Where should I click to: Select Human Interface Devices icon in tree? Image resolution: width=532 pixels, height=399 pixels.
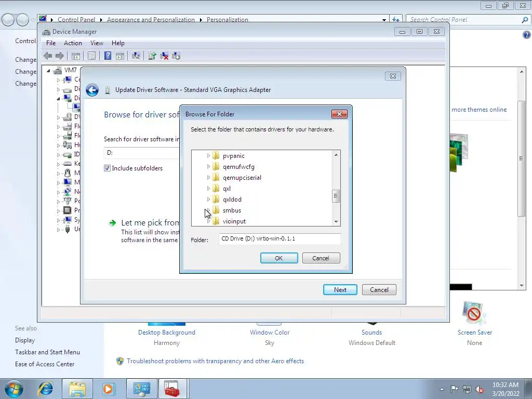tap(67, 145)
